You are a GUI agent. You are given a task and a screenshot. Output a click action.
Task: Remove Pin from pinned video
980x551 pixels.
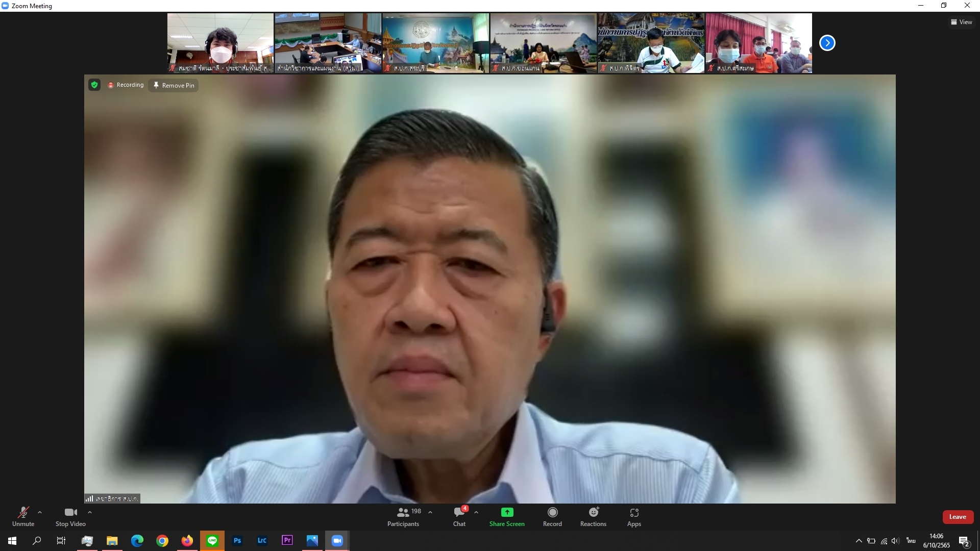174,85
